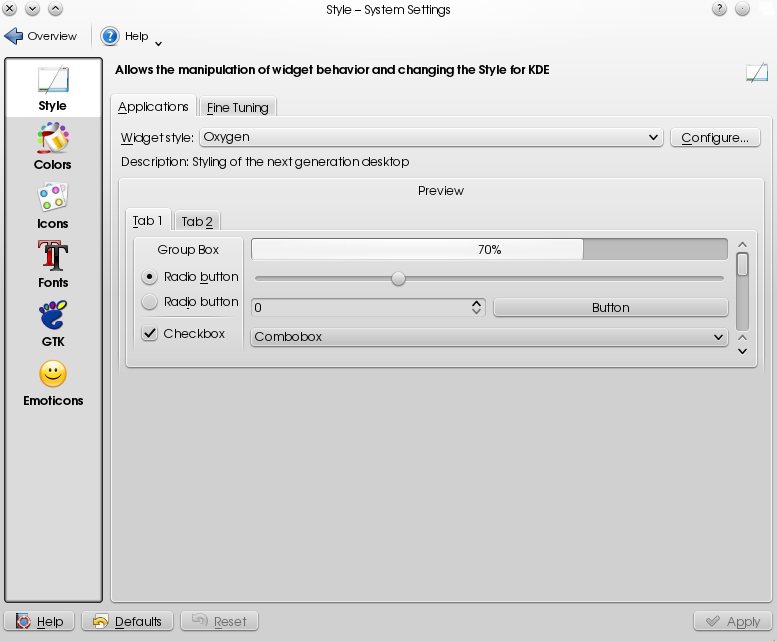Viewport: 777px width, 641px height.
Task: Click the preview scrollbar bottom down arrow
Action: (742, 351)
